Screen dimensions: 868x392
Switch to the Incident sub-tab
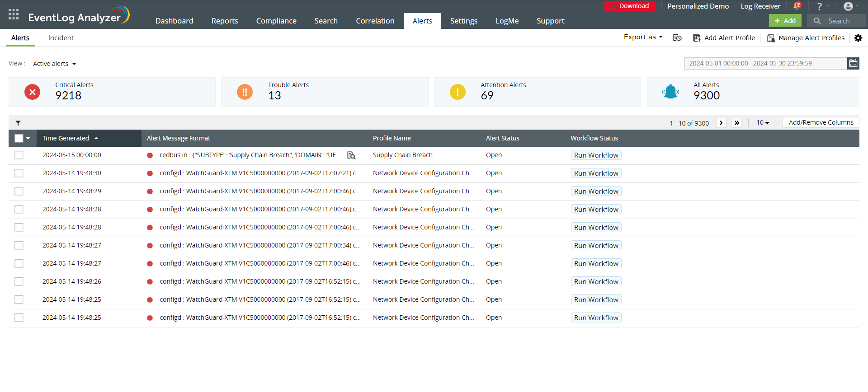(61, 38)
